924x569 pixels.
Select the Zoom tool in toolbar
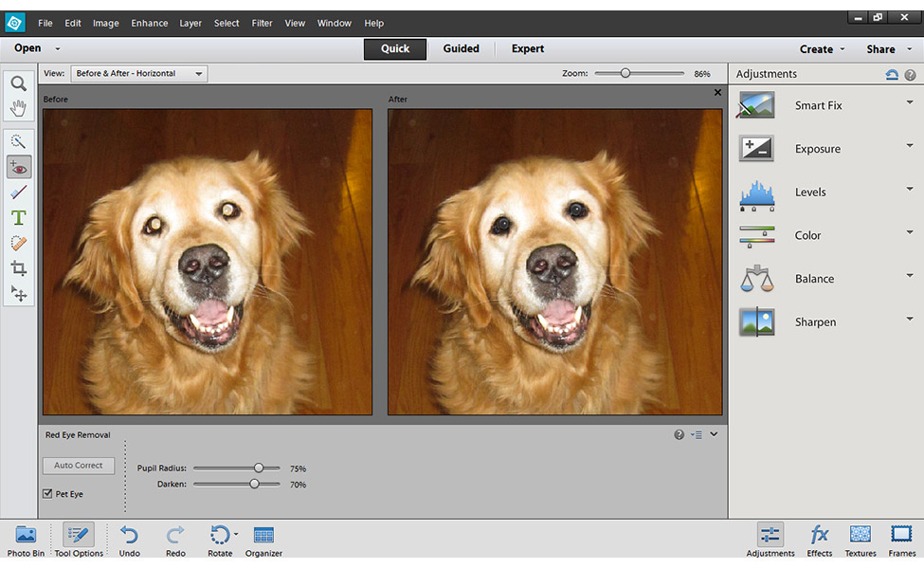(18, 83)
